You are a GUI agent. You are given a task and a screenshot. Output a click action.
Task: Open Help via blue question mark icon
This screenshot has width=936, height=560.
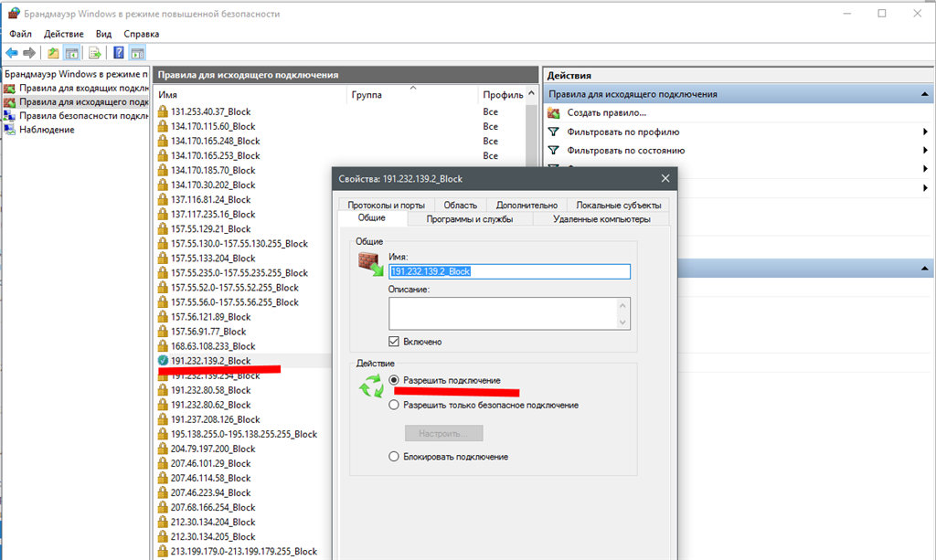(x=118, y=53)
